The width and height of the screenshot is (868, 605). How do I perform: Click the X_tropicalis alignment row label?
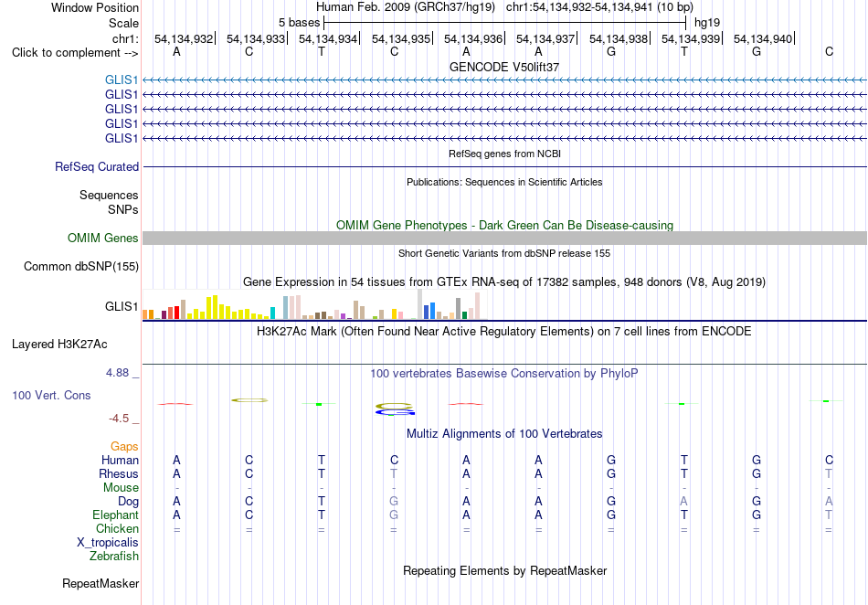click(108, 543)
